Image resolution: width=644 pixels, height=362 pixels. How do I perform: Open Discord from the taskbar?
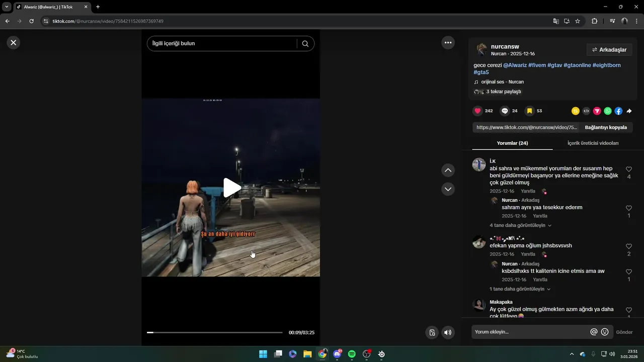coord(337,354)
